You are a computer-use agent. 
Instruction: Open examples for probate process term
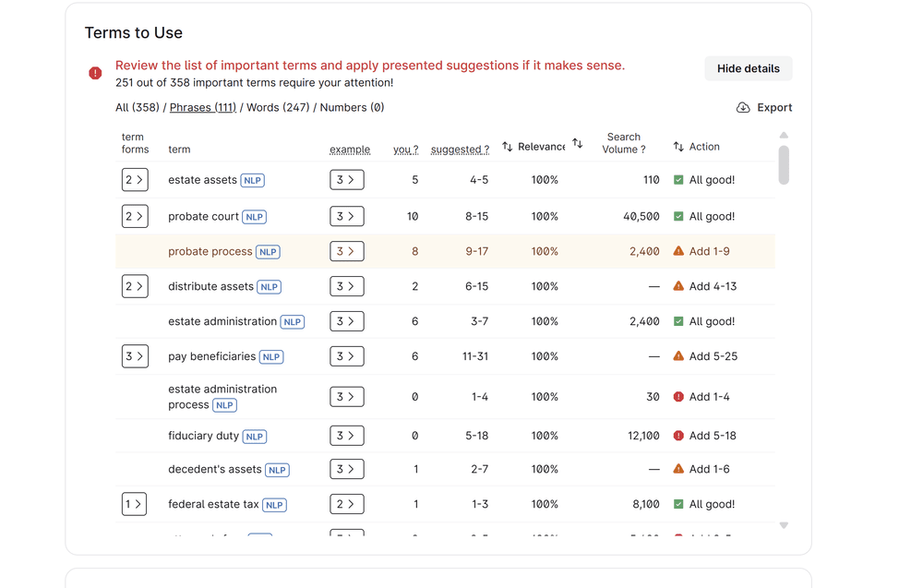[x=346, y=251]
